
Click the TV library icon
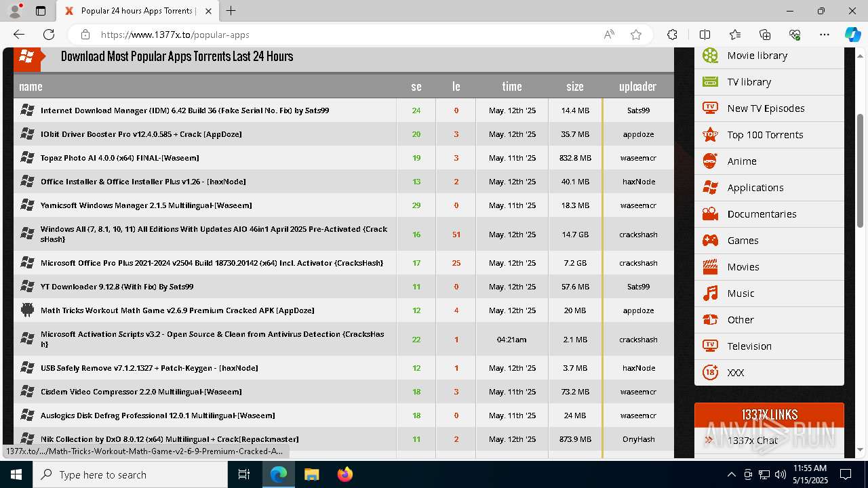pyautogui.click(x=710, y=82)
